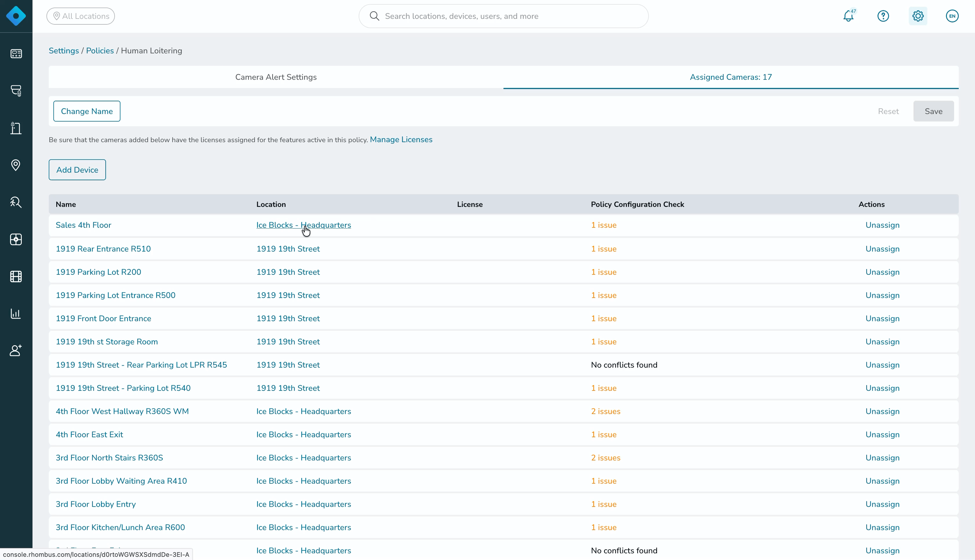Click the Save button

[x=934, y=111]
